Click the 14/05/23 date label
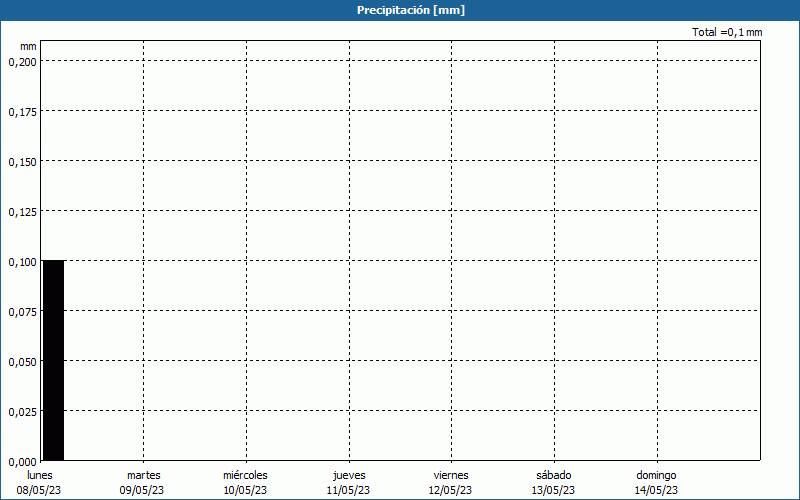 coord(656,490)
